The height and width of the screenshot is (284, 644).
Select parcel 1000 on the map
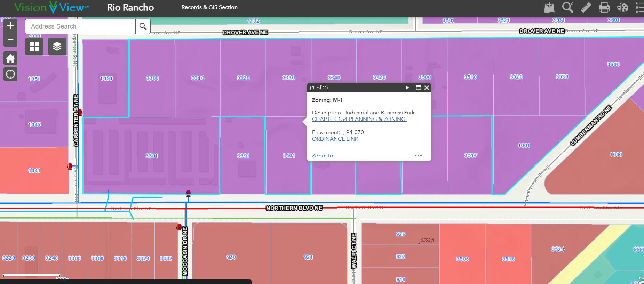[x=616, y=154]
